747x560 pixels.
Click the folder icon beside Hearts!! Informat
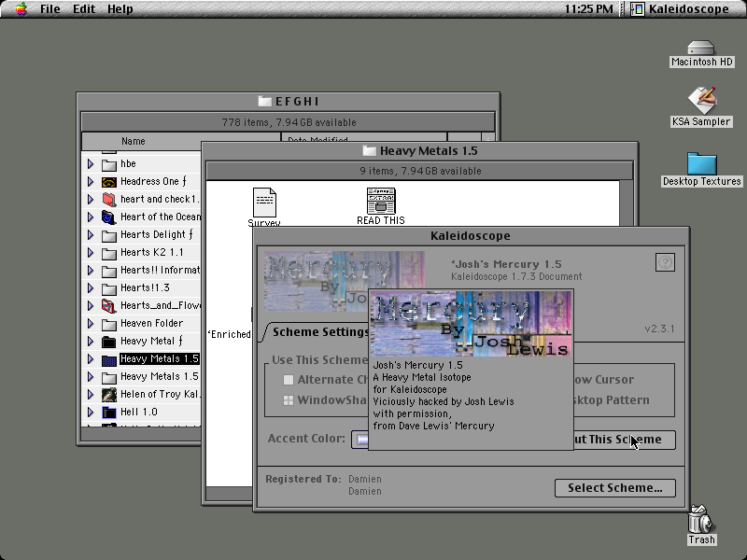pyautogui.click(x=109, y=271)
